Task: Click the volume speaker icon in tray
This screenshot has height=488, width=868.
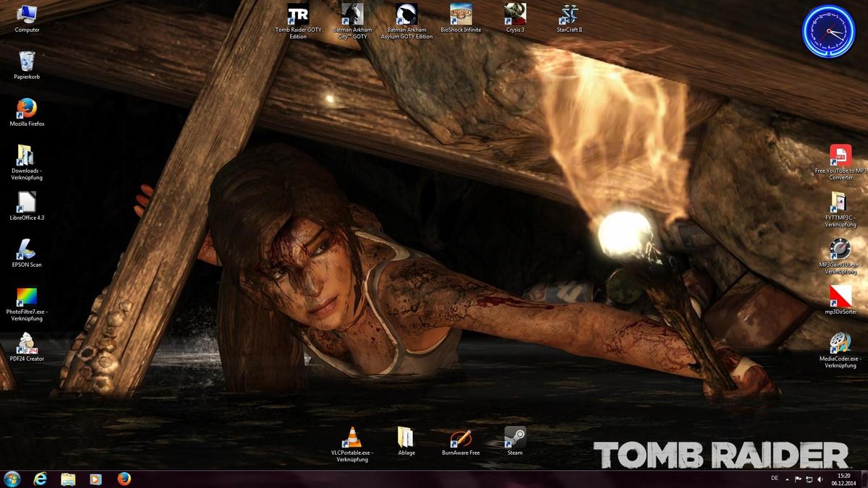Action: (x=820, y=479)
